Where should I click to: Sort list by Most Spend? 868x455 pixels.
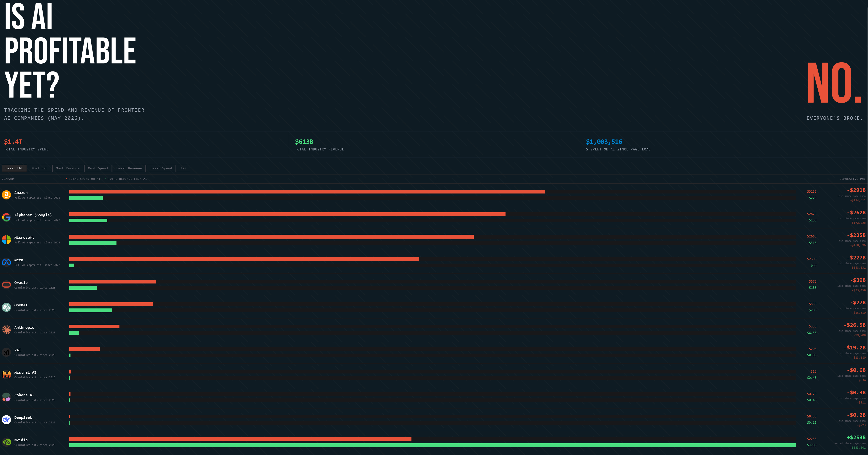click(x=98, y=168)
